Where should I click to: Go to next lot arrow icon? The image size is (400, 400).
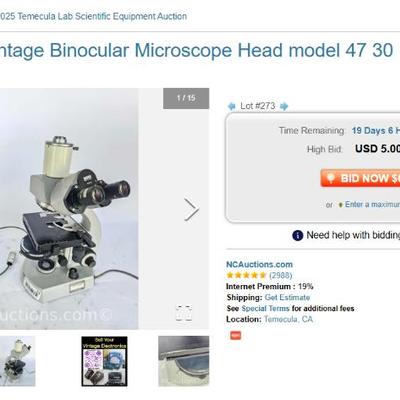click(x=284, y=106)
